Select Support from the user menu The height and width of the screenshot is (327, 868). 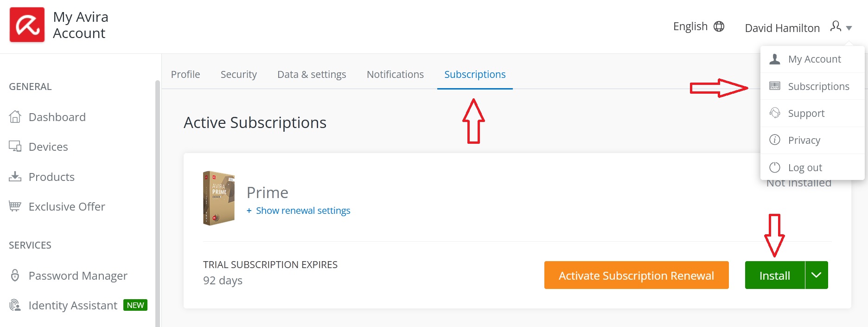[x=806, y=113]
